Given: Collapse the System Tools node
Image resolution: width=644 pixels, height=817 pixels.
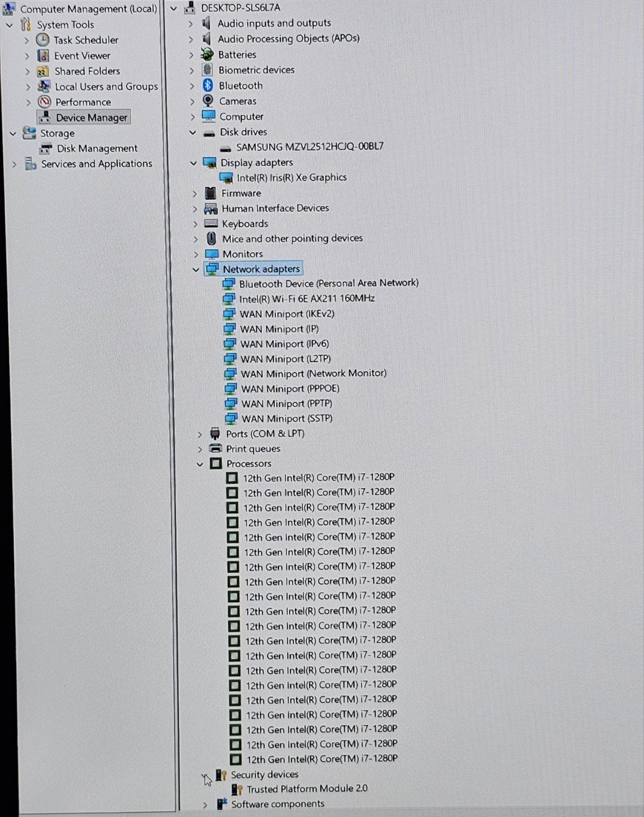Looking at the screenshot, I should [10, 25].
